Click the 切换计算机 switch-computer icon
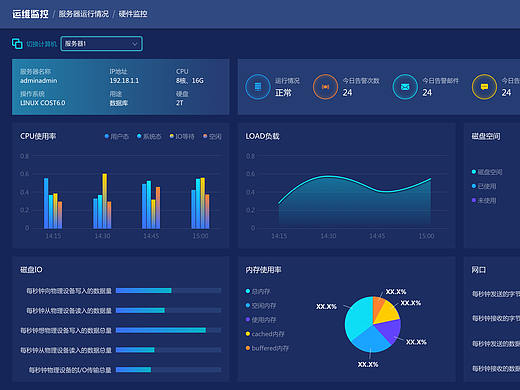The width and height of the screenshot is (520, 390). (x=17, y=44)
